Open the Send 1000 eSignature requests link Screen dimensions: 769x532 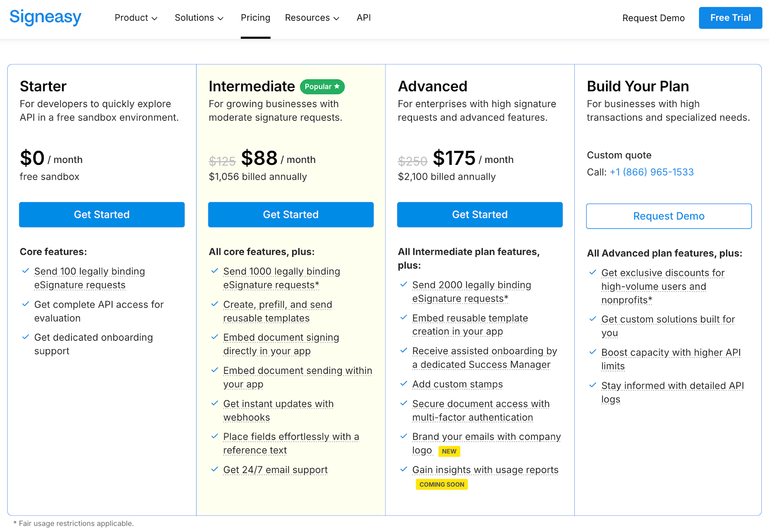(281, 271)
